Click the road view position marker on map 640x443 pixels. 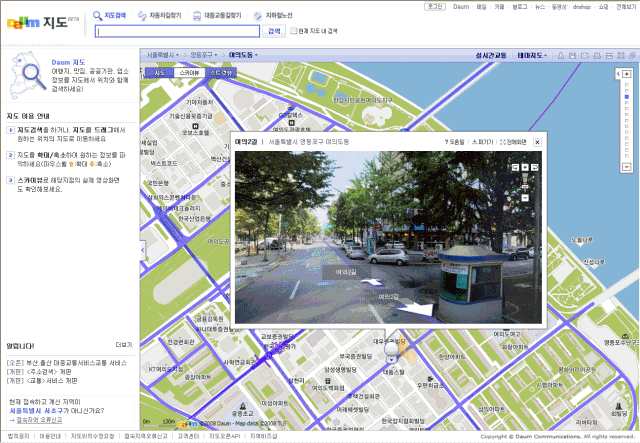point(391,352)
